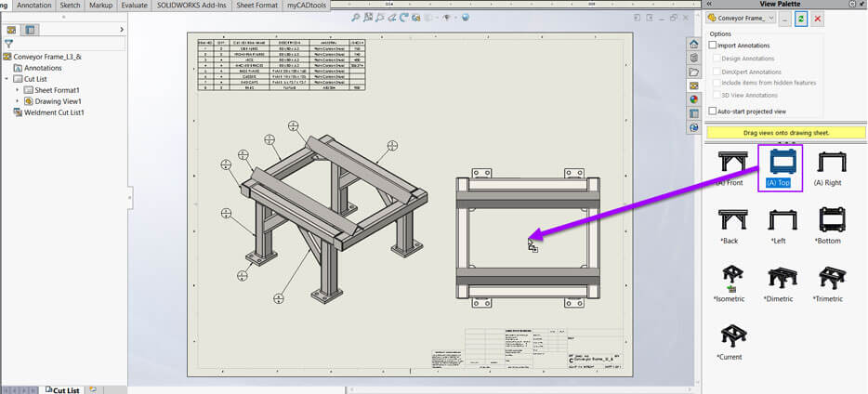Tick Include items from hidden features checkbox

tap(717, 83)
